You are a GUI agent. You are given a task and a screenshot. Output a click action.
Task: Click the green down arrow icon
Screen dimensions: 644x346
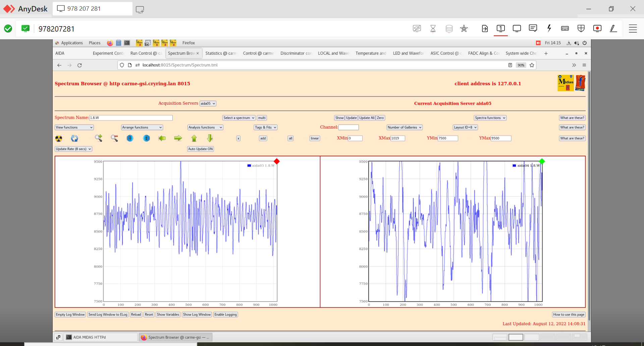pyautogui.click(x=210, y=138)
